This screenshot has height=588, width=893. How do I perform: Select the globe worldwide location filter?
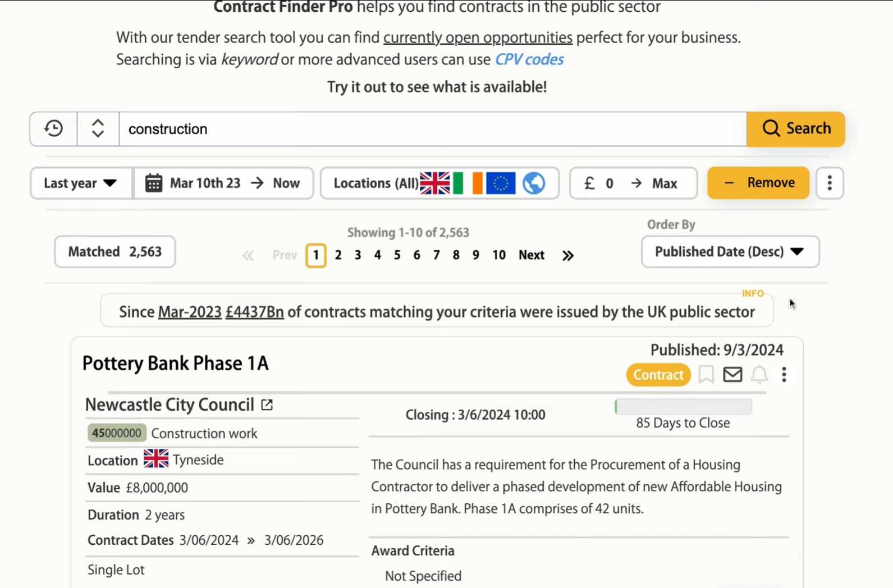534,183
